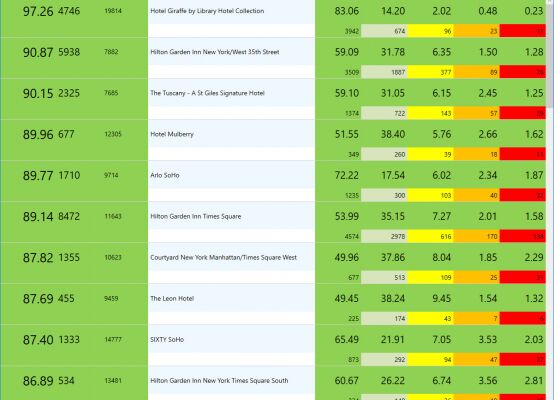Click the small ID number 14777
Screen dimensions: 554x400
(x=113, y=340)
